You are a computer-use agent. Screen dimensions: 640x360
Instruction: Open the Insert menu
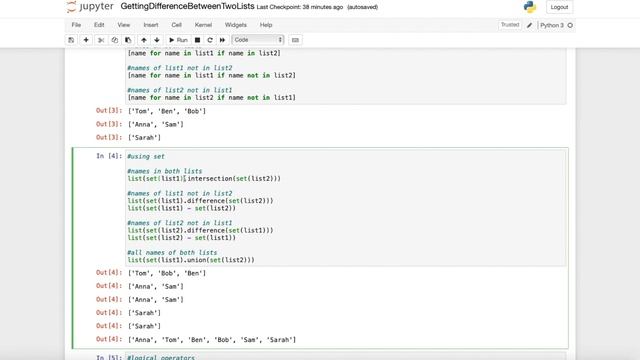pos(151,25)
